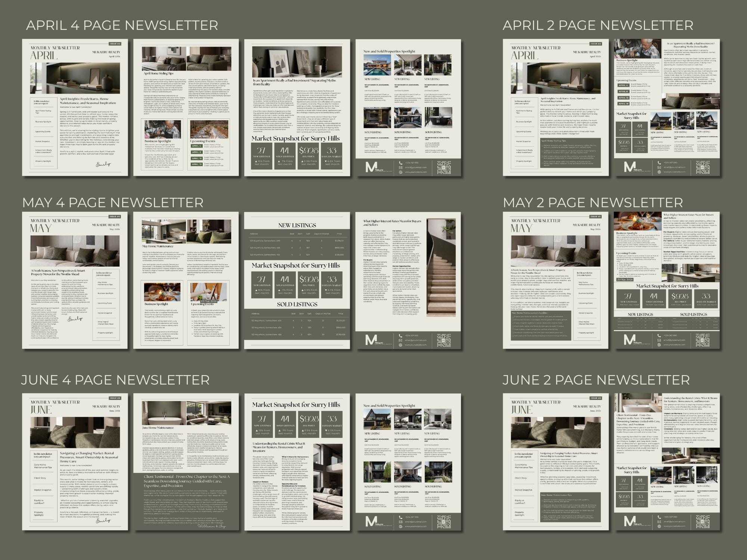Click the email envelope icon in April 4-page footer

400,167
